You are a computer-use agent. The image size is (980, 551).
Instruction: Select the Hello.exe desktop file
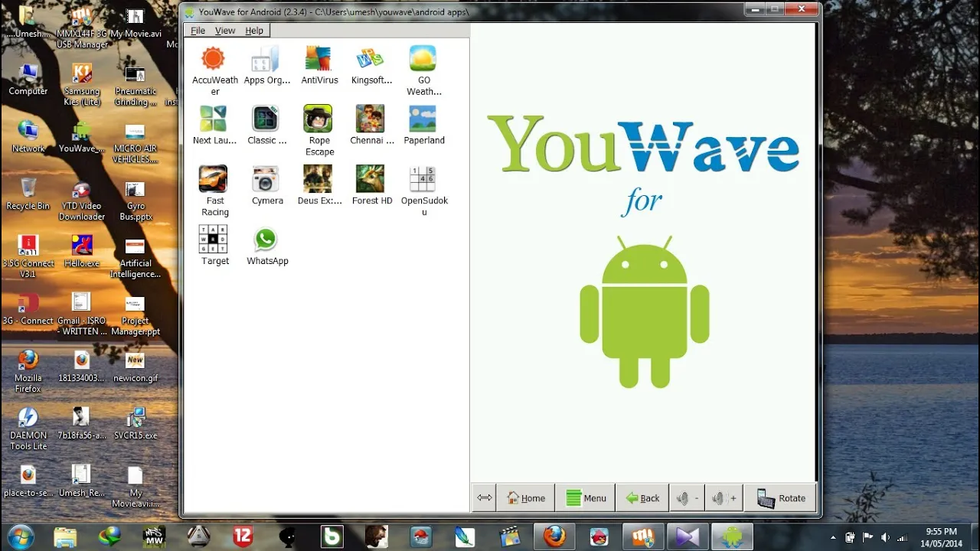pos(82,251)
